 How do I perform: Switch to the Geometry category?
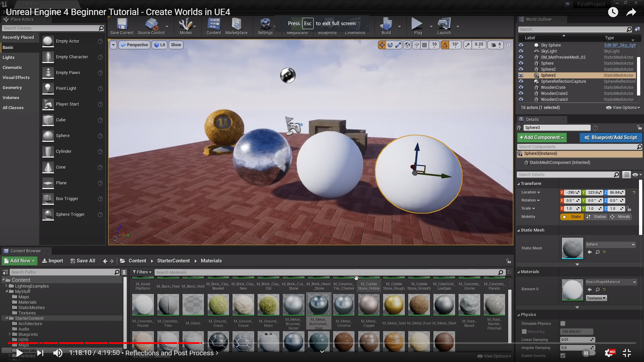[12, 88]
